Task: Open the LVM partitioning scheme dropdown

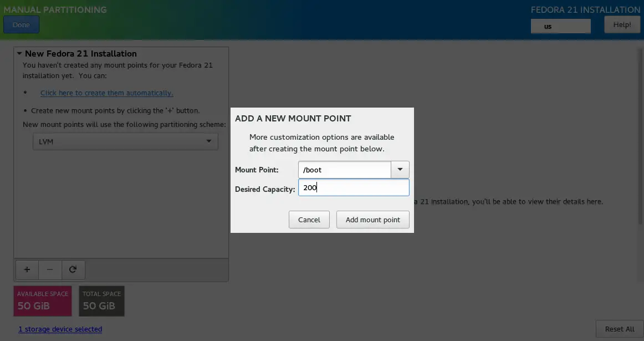Action: 125,141
